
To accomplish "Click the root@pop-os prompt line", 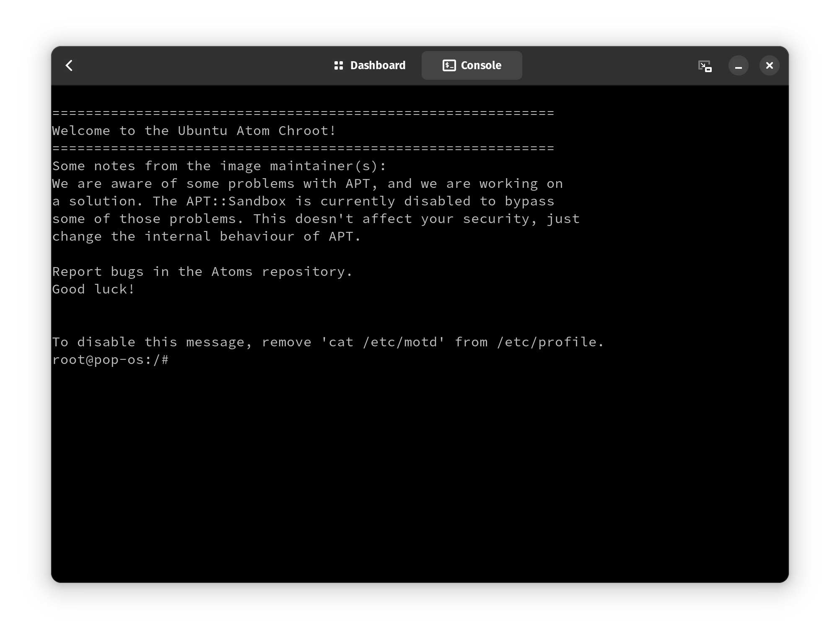I will [111, 360].
